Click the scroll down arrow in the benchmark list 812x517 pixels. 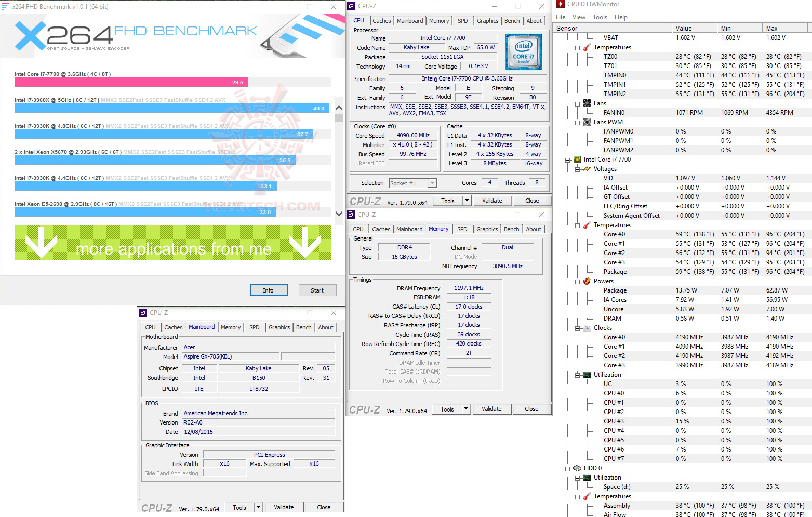tap(339, 213)
